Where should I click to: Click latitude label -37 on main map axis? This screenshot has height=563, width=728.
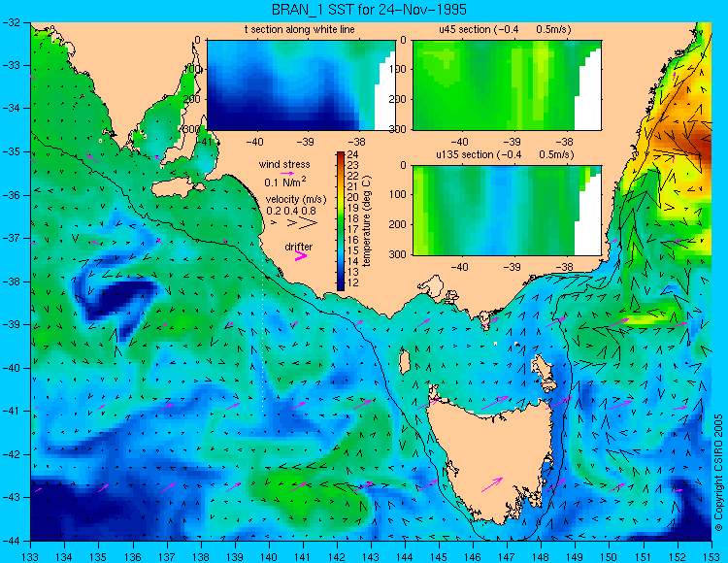pyautogui.click(x=13, y=238)
